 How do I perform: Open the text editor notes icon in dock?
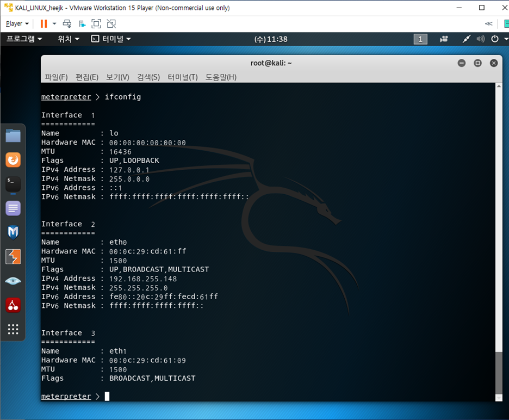pyautogui.click(x=13, y=208)
